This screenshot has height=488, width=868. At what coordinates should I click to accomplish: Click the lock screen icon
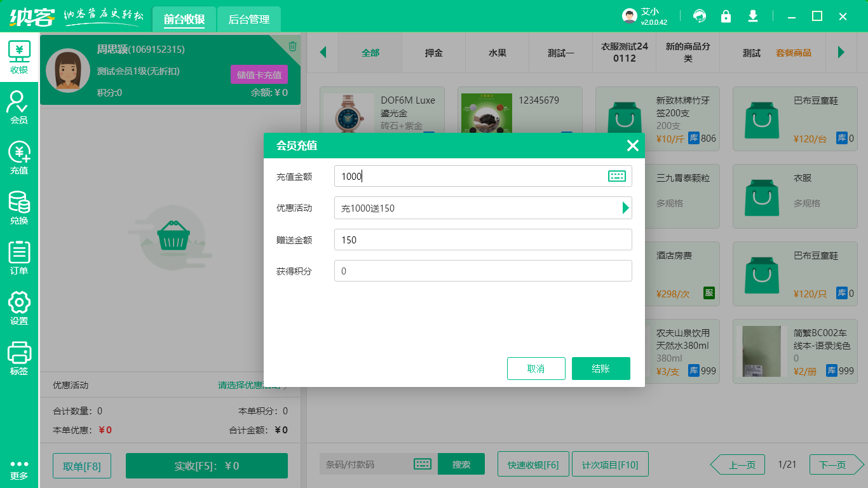(x=726, y=16)
